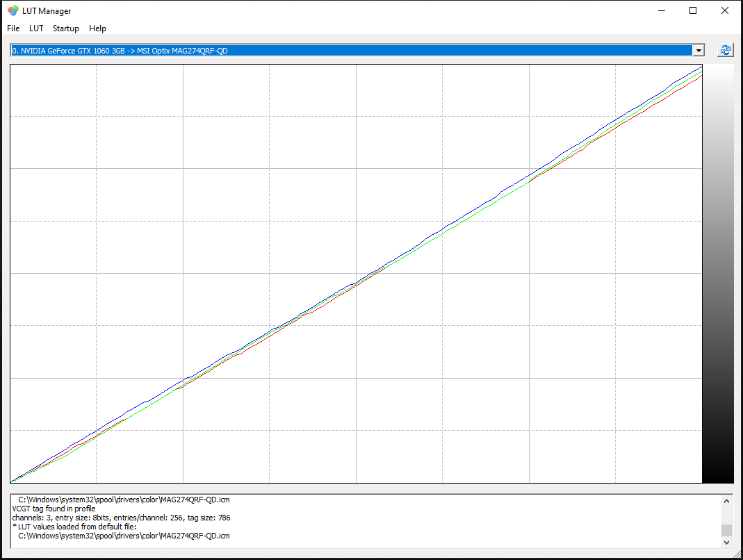The height and width of the screenshot is (560, 743).
Task: Click the 'channels: 3, entry size: 8bits' line
Action: pyautogui.click(x=122, y=518)
